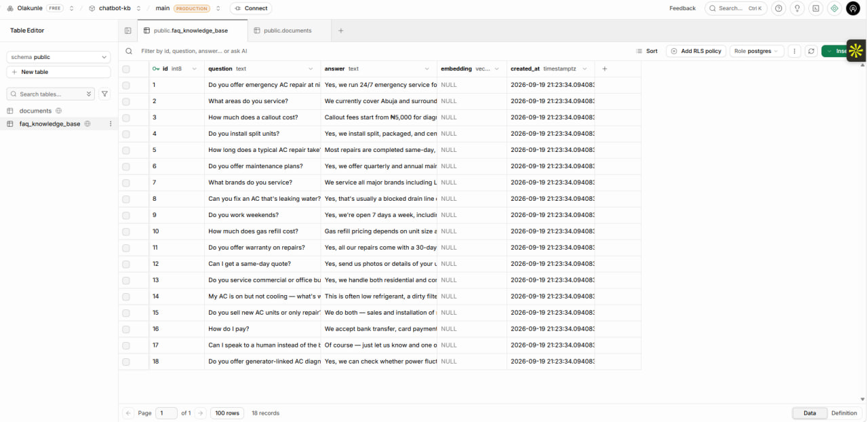Refresh the table data
Image resolution: width=868 pixels, height=422 pixels.
(x=811, y=51)
